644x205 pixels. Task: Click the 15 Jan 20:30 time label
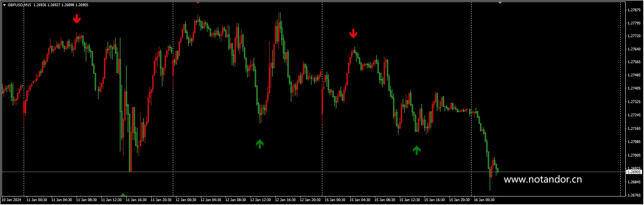click(x=459, y=200)
